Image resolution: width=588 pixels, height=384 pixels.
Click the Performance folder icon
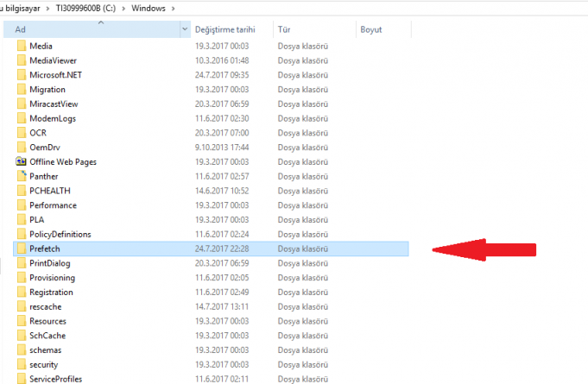(x=22, y=205)
